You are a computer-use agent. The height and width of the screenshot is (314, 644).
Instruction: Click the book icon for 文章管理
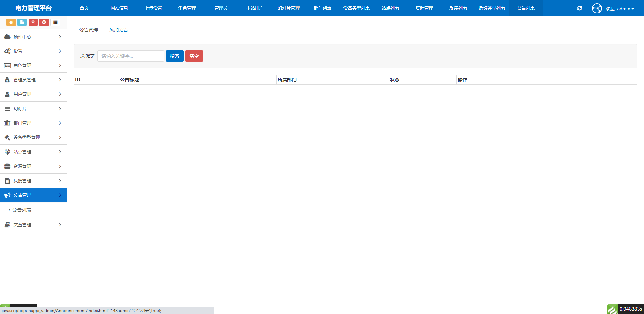7,225
